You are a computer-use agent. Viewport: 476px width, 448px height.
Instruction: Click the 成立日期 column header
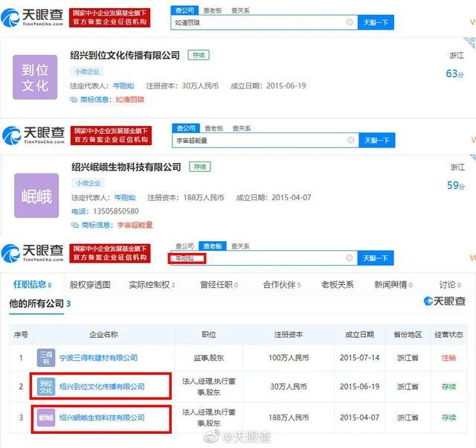pos(359,335)
